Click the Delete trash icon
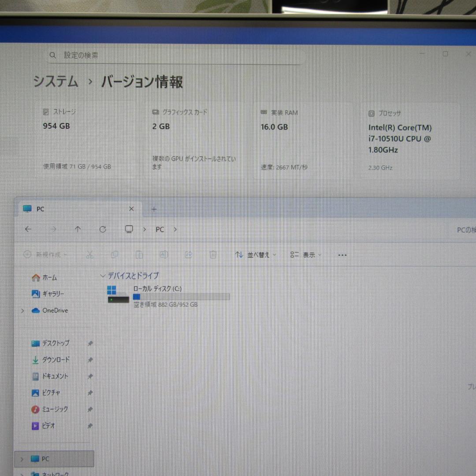Screen dimensions: 476x476 [213, 254]
